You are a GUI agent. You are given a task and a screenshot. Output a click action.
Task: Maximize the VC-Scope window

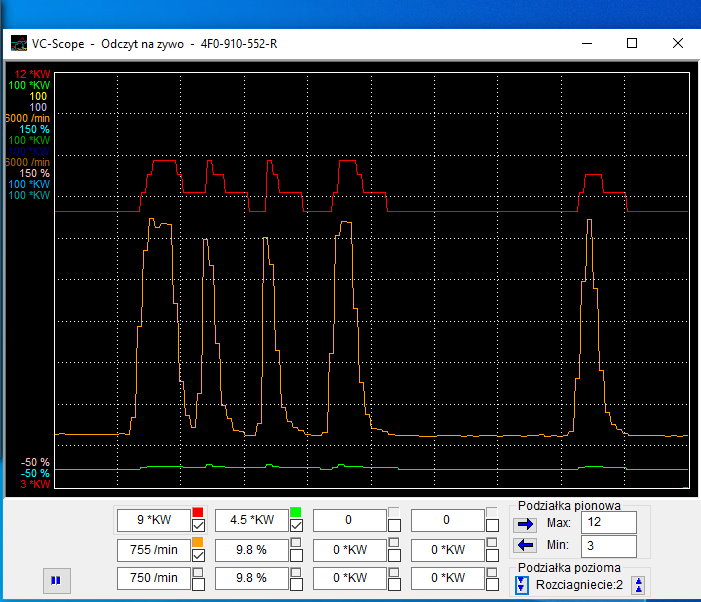(632, 44)
